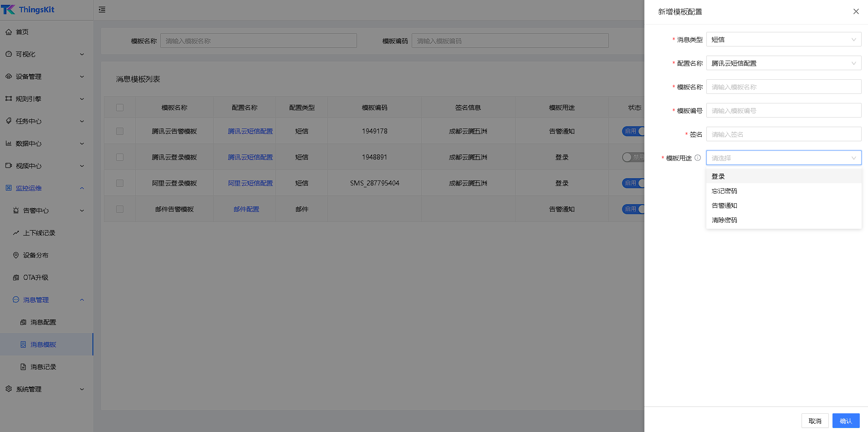Select the 邮件告警模板 row checkbox
Viewport: 868px width, 432px height.
coord(120,209)
